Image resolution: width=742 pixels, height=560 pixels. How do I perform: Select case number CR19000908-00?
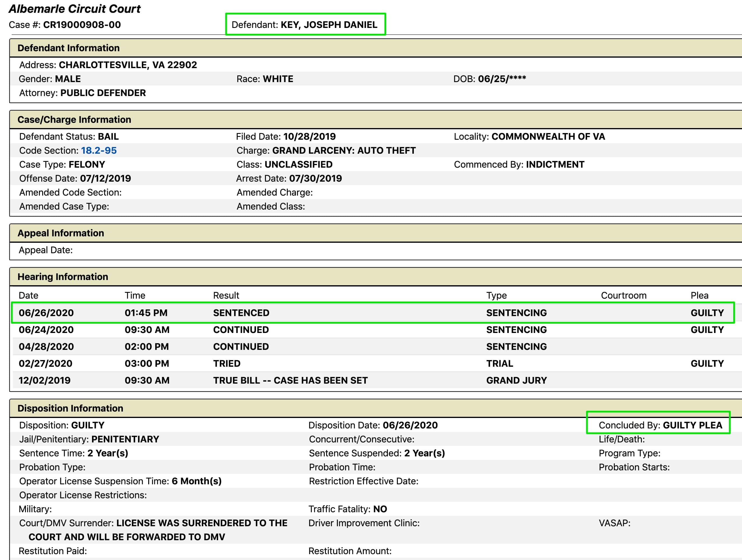point(82,25)
